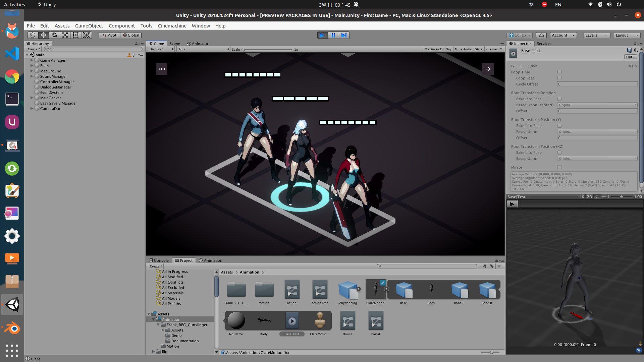Select the Scale tool
Viewport: 644px width, 362px height.
click(x=65, y=35)
